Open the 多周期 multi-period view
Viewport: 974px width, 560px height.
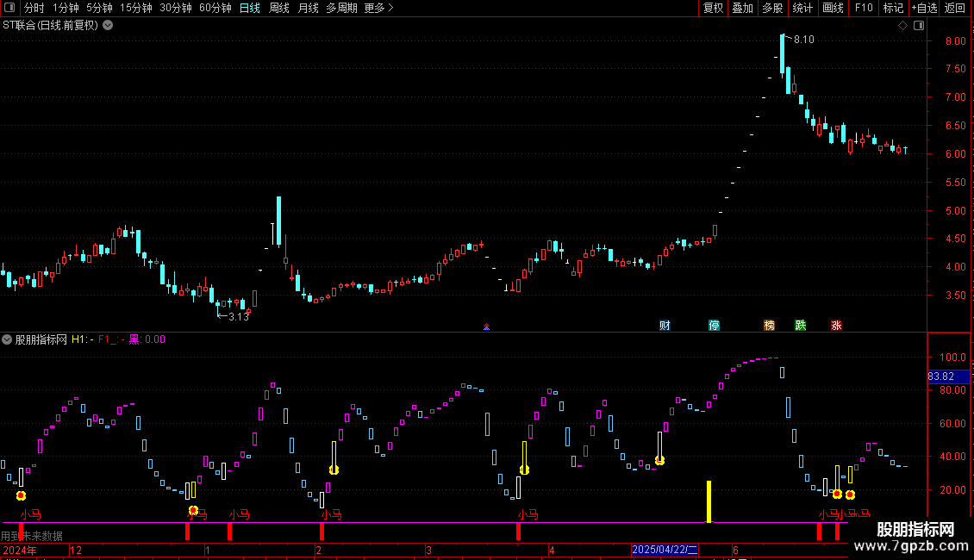(x=341, y=8)
